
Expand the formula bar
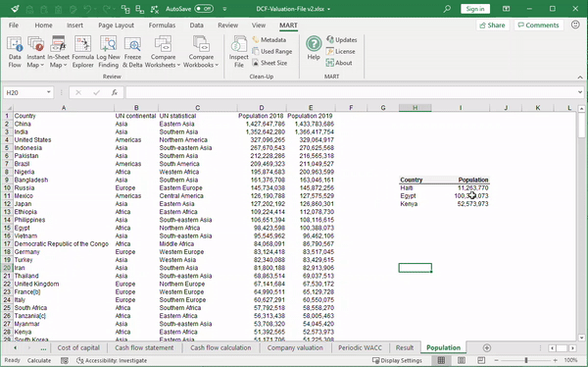[x=580, y=92]
